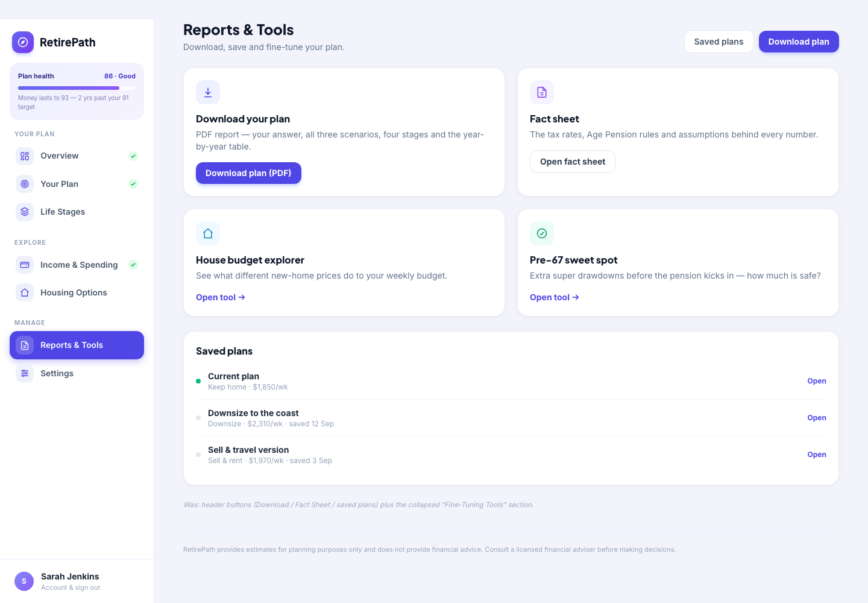868x603 pixels.
Task: Open Housing Options in sidebar
Action: [77, 292]
